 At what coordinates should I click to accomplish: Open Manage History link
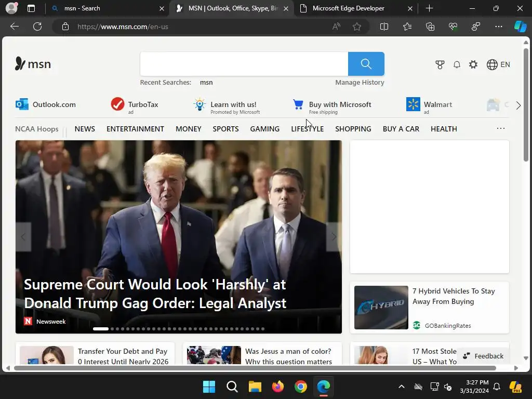360,83
